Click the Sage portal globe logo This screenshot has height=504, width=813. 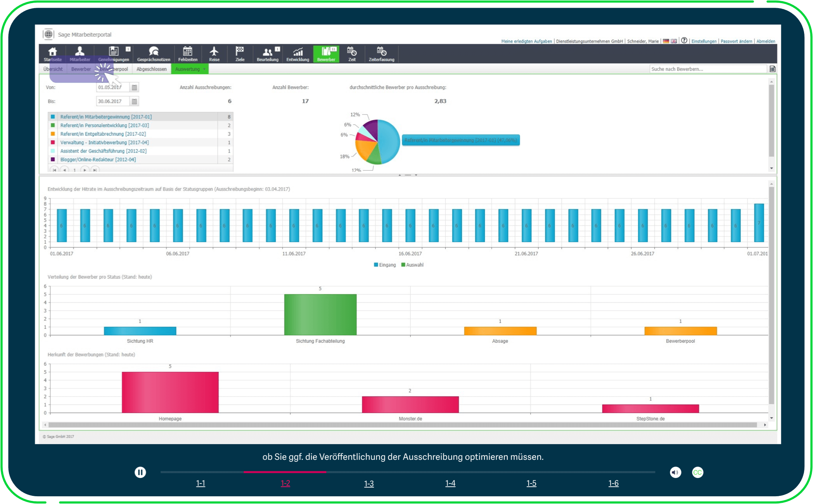[48, 34]
